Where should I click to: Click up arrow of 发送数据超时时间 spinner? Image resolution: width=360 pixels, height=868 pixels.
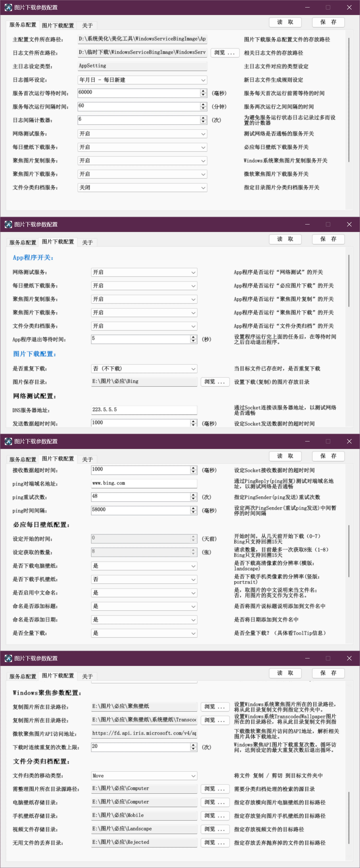(193, 421)
